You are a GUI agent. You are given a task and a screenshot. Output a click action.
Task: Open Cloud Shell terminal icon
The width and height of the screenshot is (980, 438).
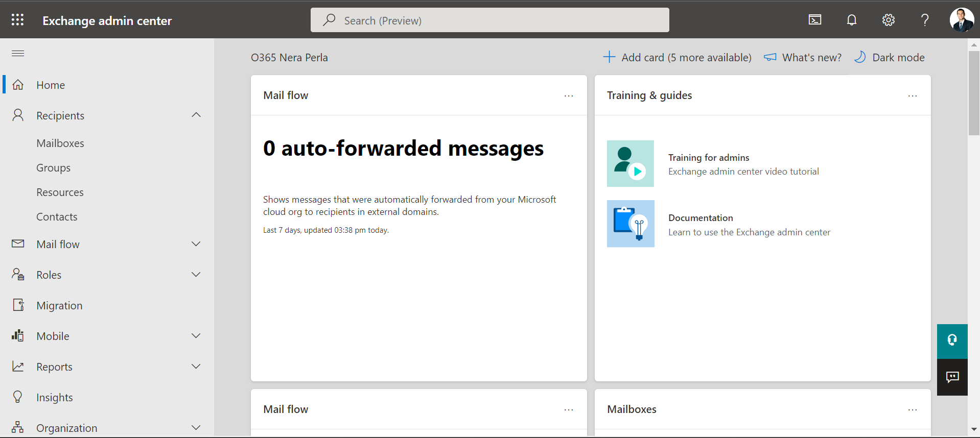pyautogui.click(x=815, y=20)
